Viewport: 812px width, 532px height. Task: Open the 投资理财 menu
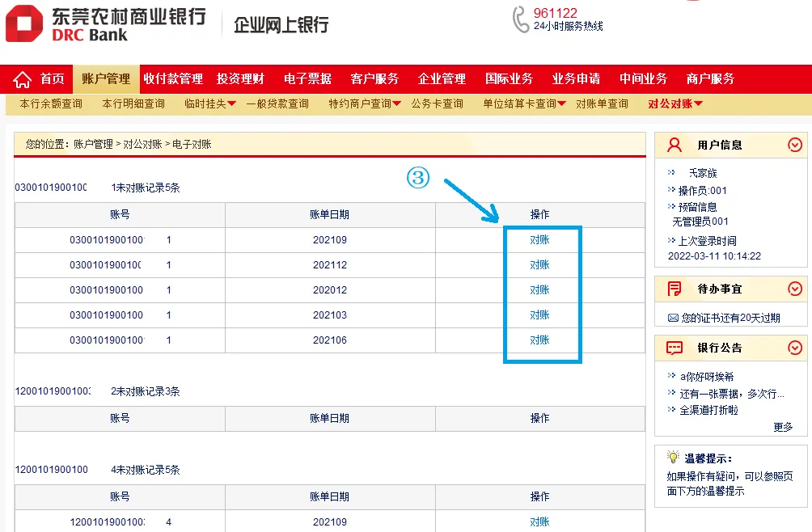coord(240,78)
